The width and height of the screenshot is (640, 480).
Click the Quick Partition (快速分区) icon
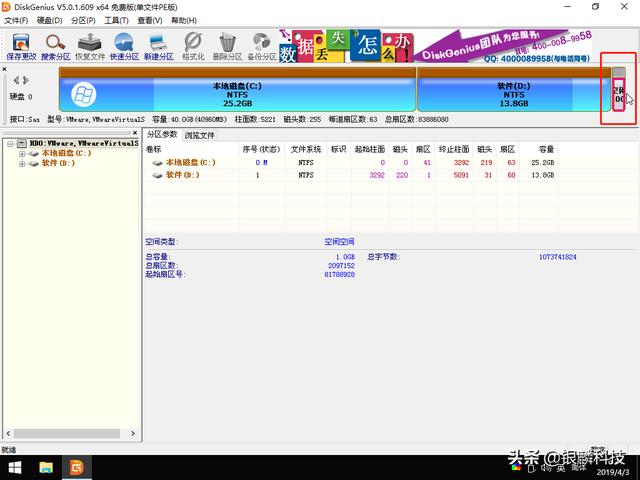pyautogui.click(x=124, y=47)
